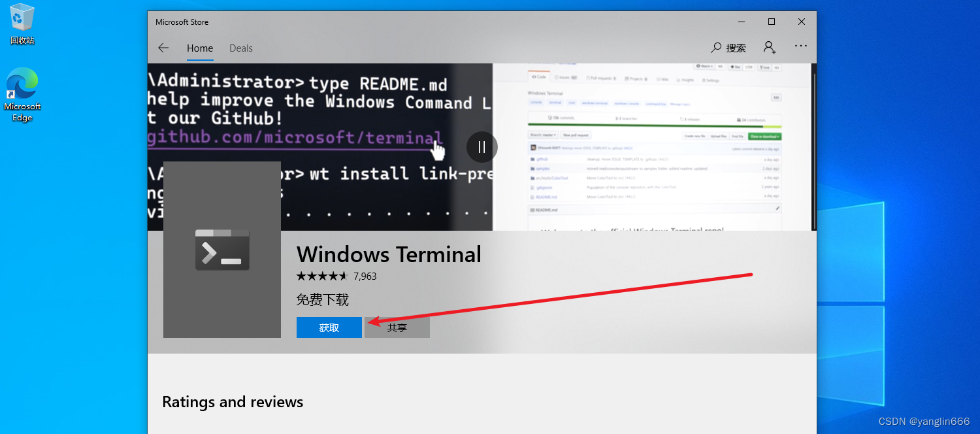Click the 免费下载 price text
Screen dimensions: 980x434
click(323, 300)
